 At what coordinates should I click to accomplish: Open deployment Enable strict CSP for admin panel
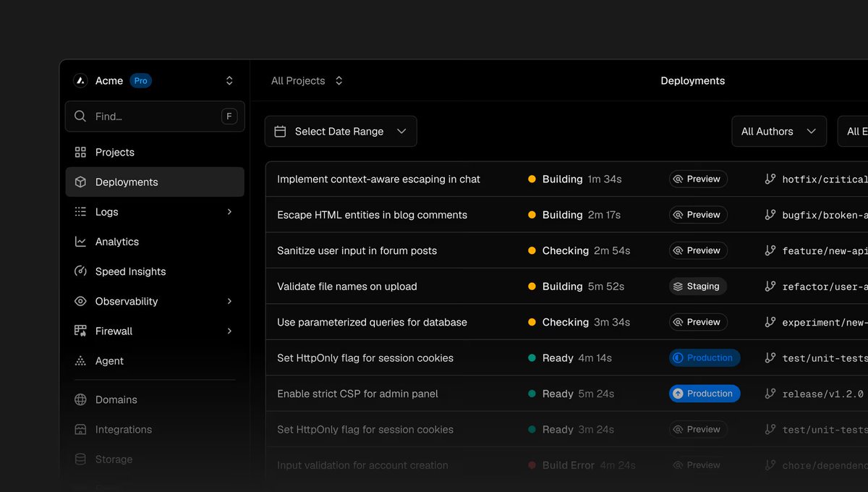[x=357, y=394]
